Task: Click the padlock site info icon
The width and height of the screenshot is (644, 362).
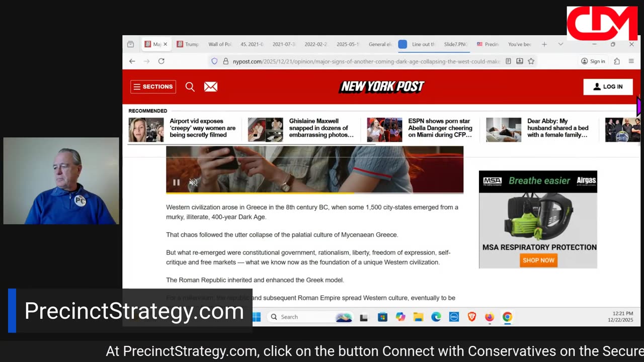Action: (225, 61)
